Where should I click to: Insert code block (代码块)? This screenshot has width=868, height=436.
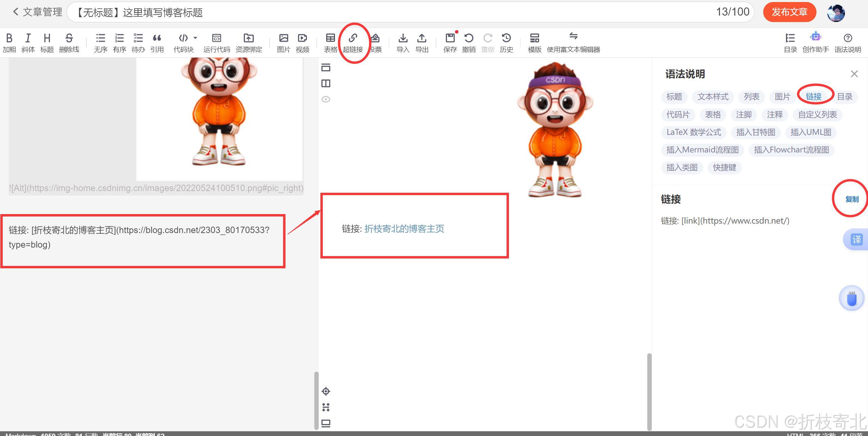coord(183,43)
